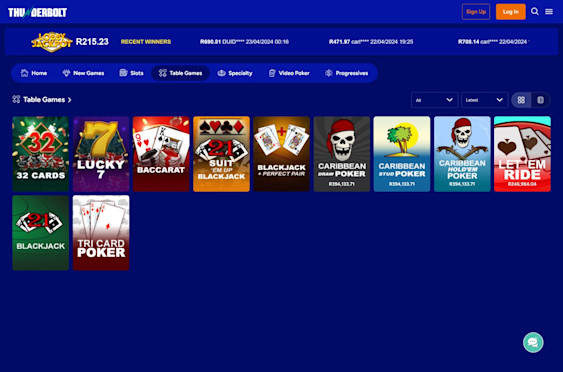Open Suit 'Em Up Blackjack
The width and height of the screenshot is (563, 372).
pyautogui.click(x=221, y=154)
